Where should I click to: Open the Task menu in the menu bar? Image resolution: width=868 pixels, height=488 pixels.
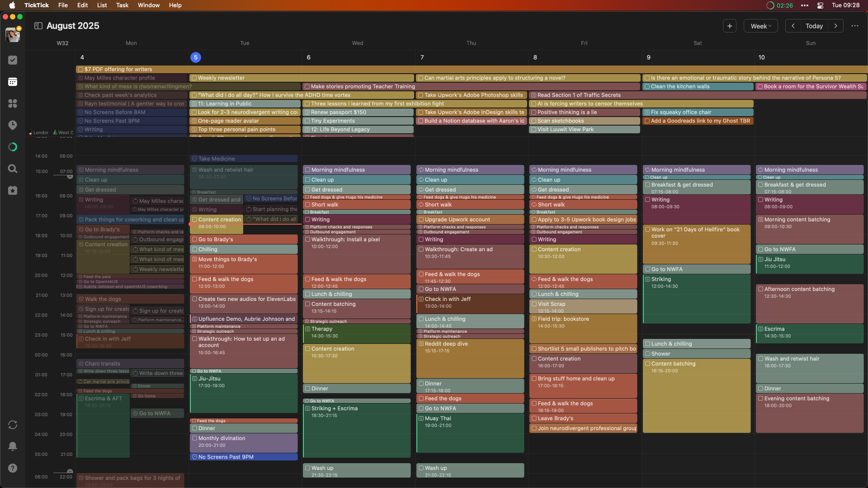point(122,5)
